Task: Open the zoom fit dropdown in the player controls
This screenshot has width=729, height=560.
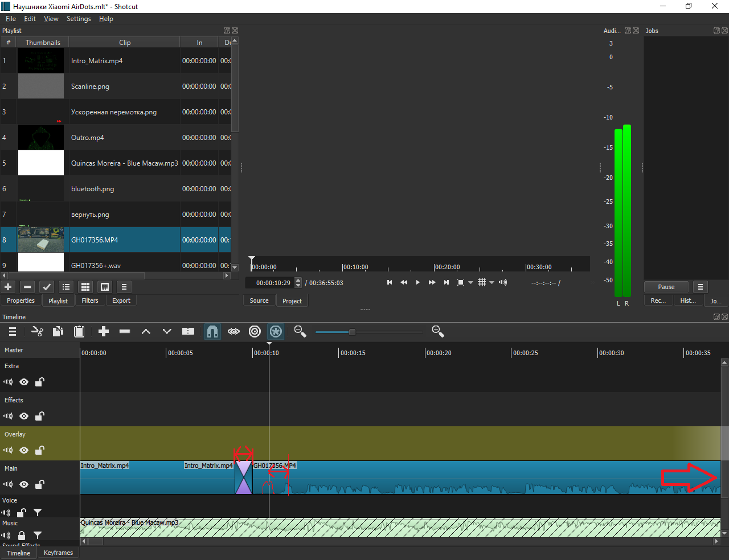Action: (470, 282)
